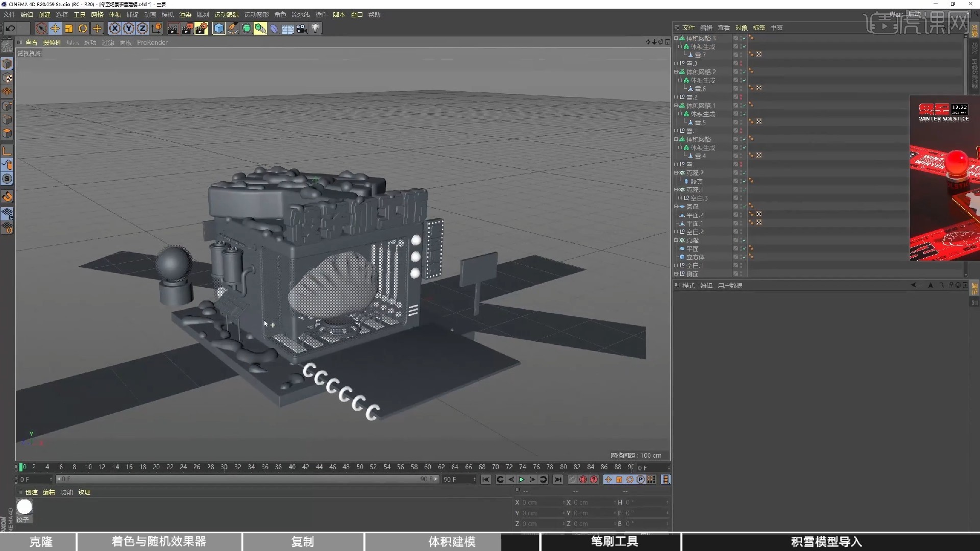The height and width of the screenshot is (551, 980).
Task: Add a Cube primitive object
Action: click(x=218, y=29)
